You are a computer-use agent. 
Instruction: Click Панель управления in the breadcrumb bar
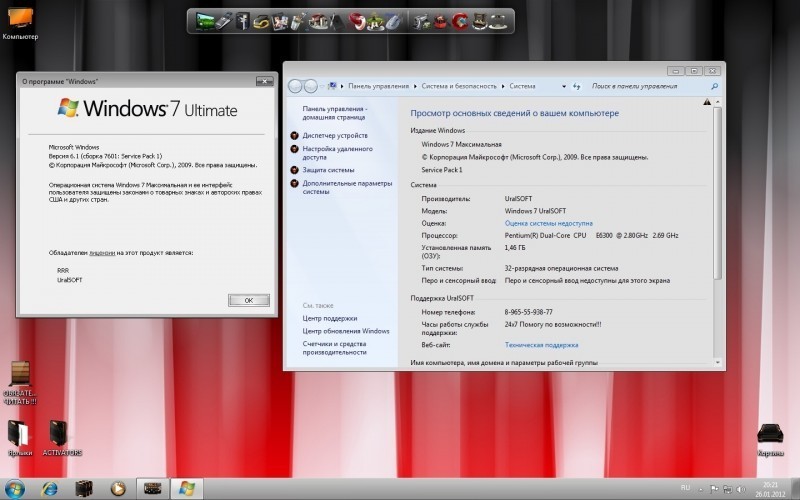click(x=379, y=86)
